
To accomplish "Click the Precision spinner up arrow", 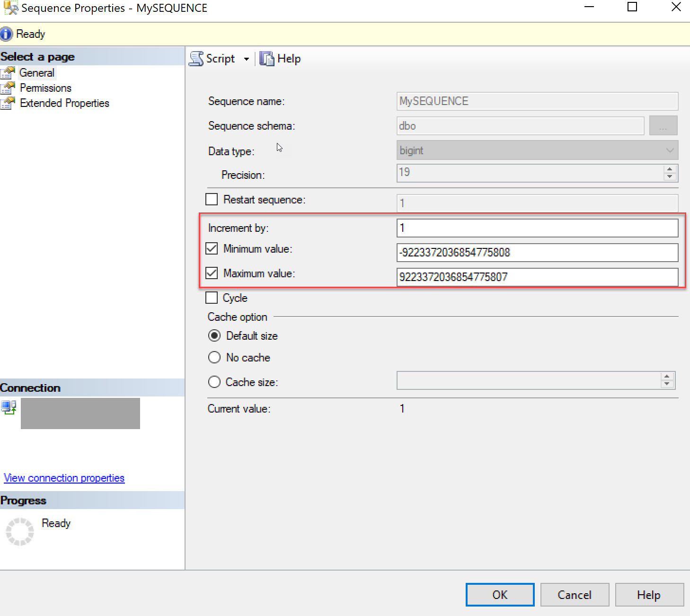I will pos(670,169).
